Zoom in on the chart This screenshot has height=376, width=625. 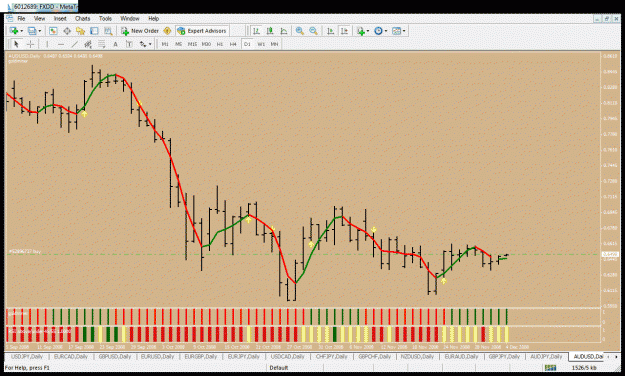point(299,31)
